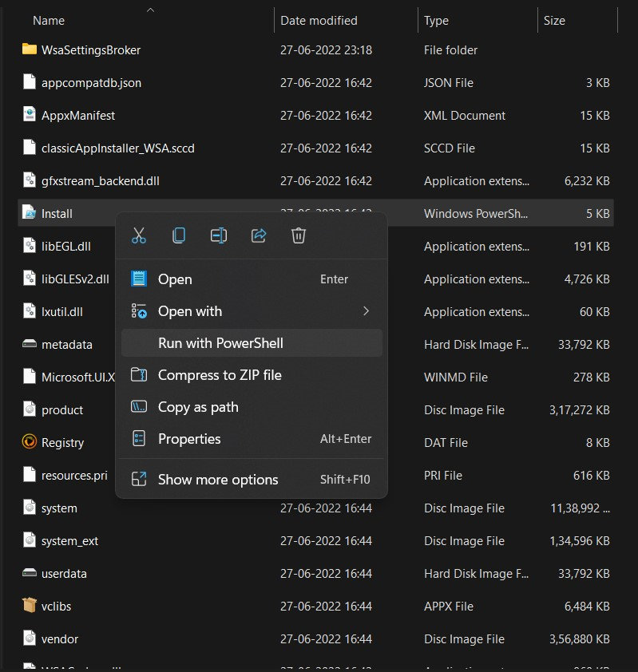Click APPX File type of vclibs

(x=449, y=607)
